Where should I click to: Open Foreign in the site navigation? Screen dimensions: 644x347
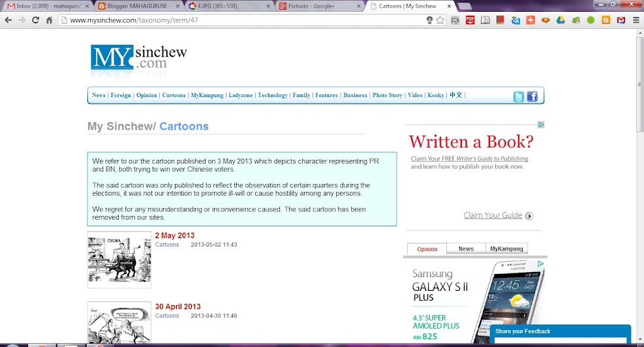tap(121, 95)
